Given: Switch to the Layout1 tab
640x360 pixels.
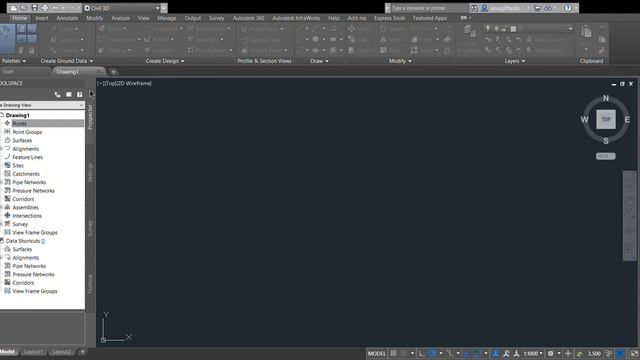Looking at the screenshot, I should (33, 351).
